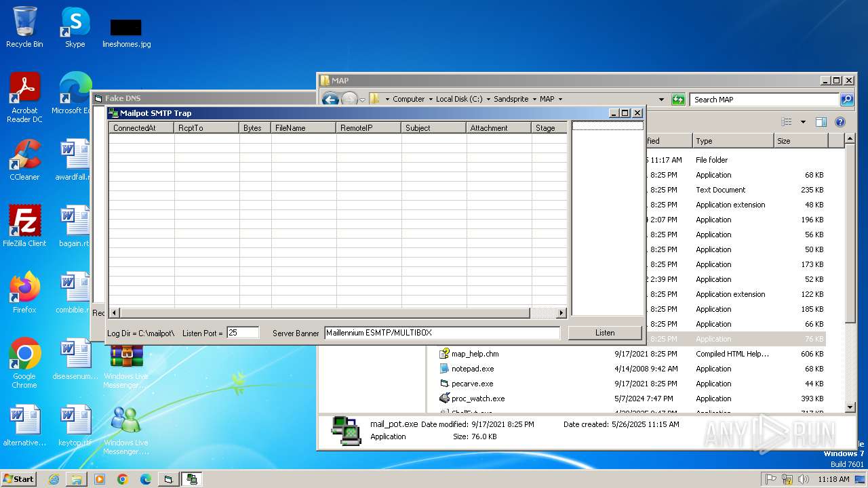This screenshot has width=868, height=488.
Task: Sort by FileName column header in Mailpot
Action: pos(303,127)
